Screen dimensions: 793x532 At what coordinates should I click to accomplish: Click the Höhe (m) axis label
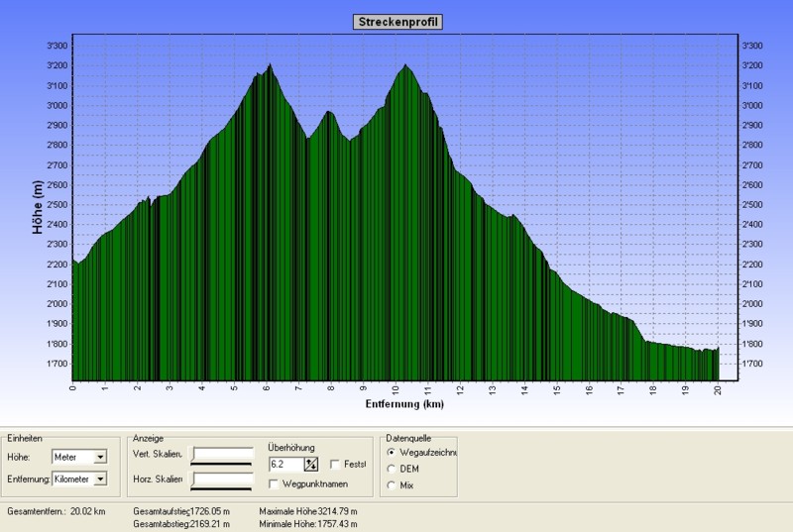point(38,208)
